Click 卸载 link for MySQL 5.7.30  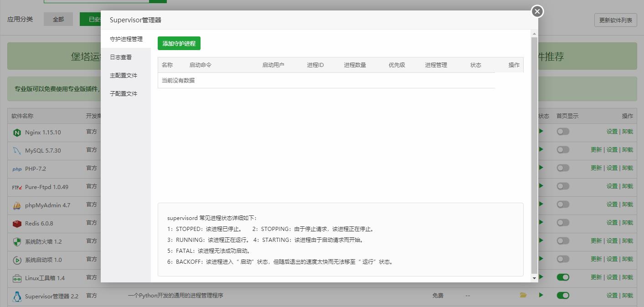(628, 150)
